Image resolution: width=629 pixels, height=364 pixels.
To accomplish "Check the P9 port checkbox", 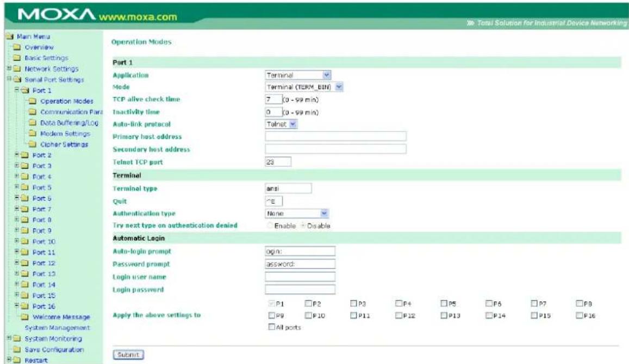I will pos(272,316).
